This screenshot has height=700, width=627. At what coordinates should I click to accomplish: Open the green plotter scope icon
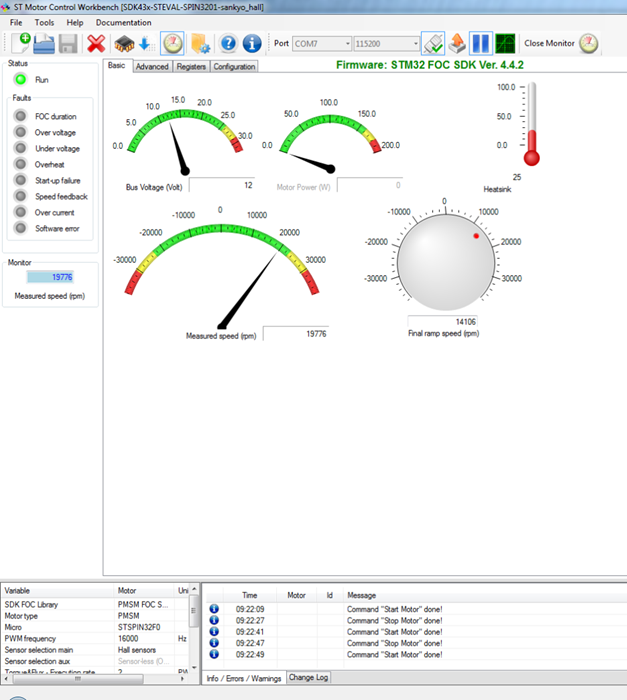pos(505,43)
